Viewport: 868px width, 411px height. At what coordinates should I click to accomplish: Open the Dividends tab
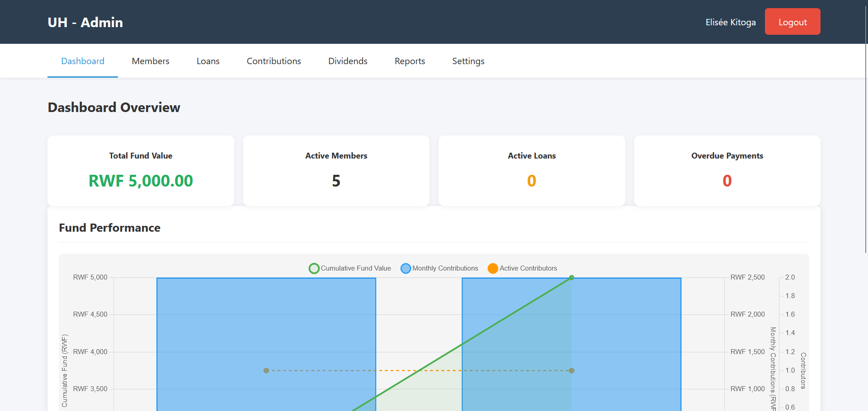tap(348, 61)
